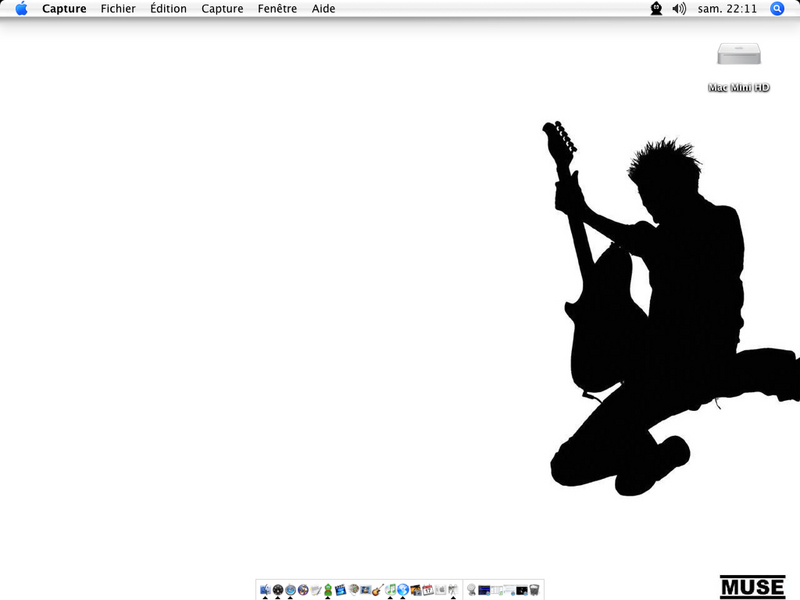This screenshot has width=800, height=600.
Task: Open System Preferences Apple icon in Dock
Action: [441, 590]
